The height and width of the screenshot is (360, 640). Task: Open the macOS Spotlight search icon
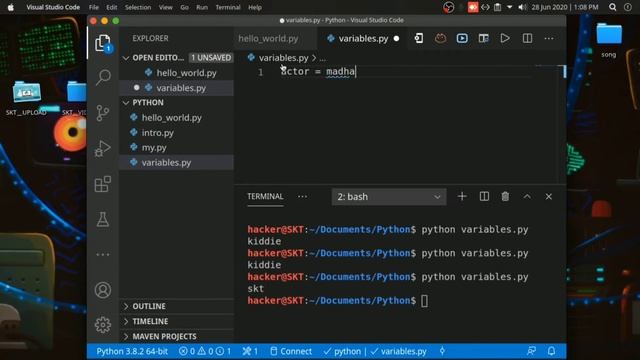pyautogui.click(x=613, y=7)
